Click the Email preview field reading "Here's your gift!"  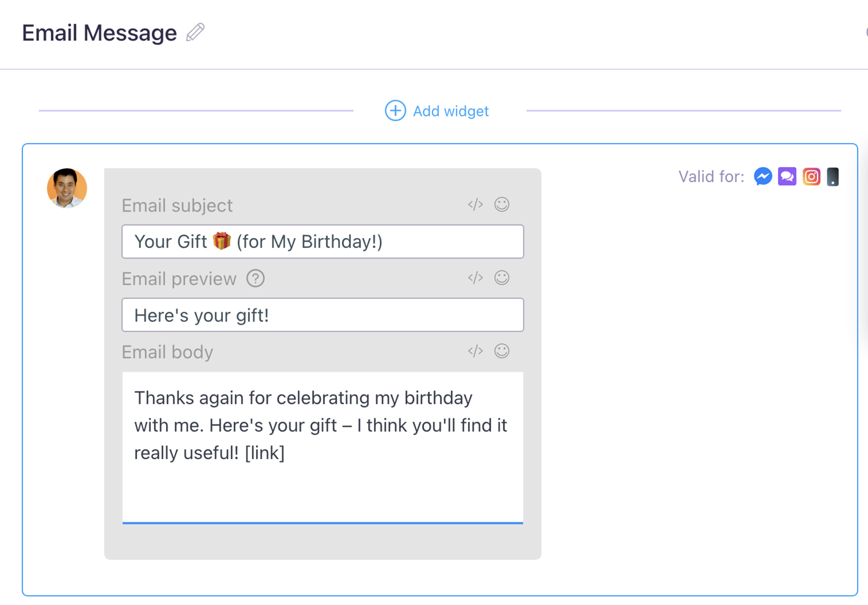click(x=322, y=315)
